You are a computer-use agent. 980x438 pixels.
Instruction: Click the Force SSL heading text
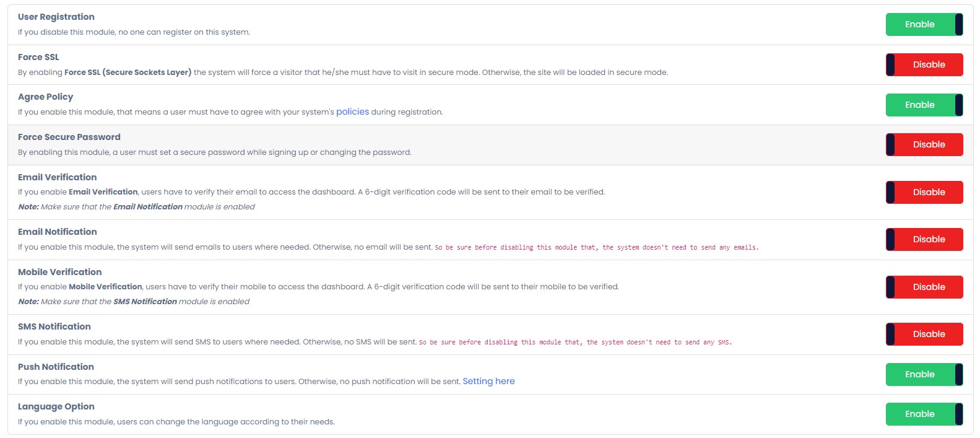(38, 57)
